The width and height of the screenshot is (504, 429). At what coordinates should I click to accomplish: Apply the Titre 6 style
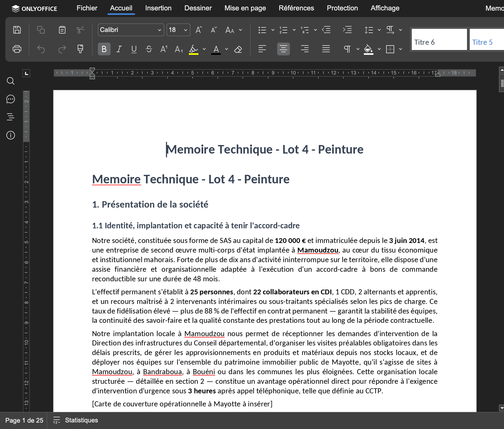[439, 39]
